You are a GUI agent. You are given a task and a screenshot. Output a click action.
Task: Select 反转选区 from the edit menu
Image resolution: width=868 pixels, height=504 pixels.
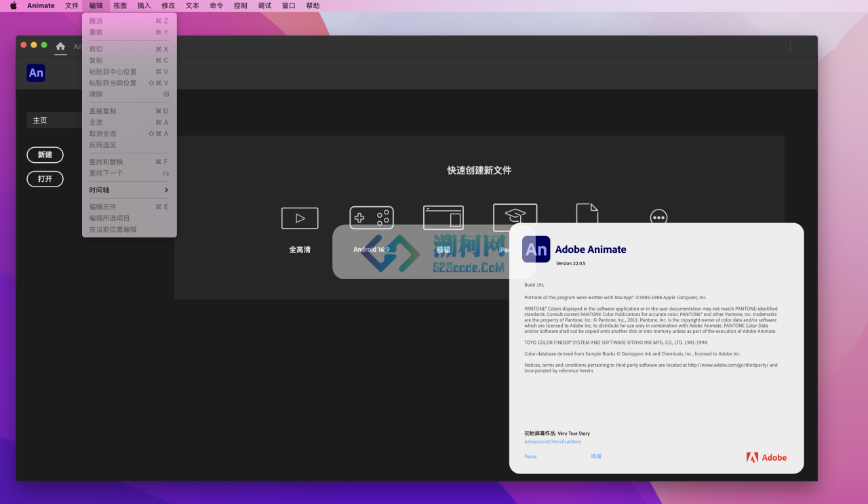pyautogui.click(x=129, y=145)
